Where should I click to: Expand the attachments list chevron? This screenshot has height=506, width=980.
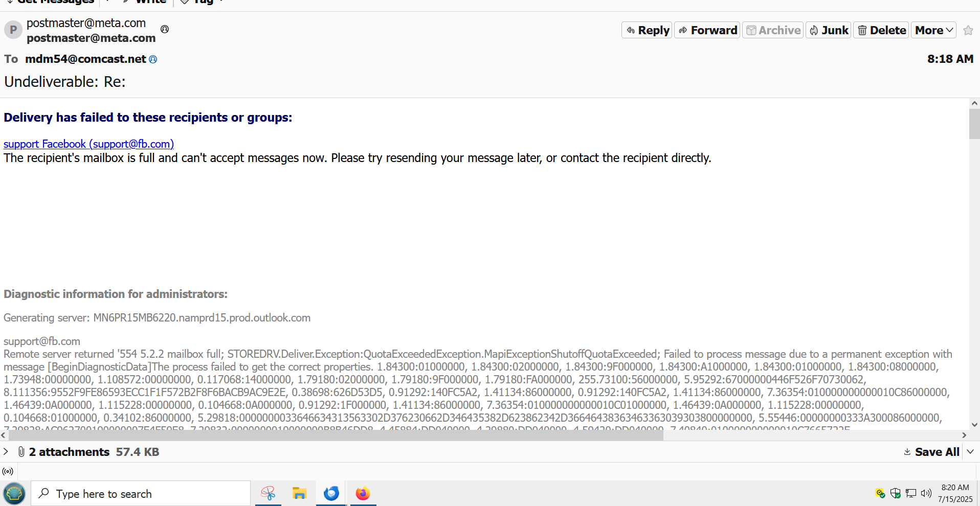coord(6,452)
